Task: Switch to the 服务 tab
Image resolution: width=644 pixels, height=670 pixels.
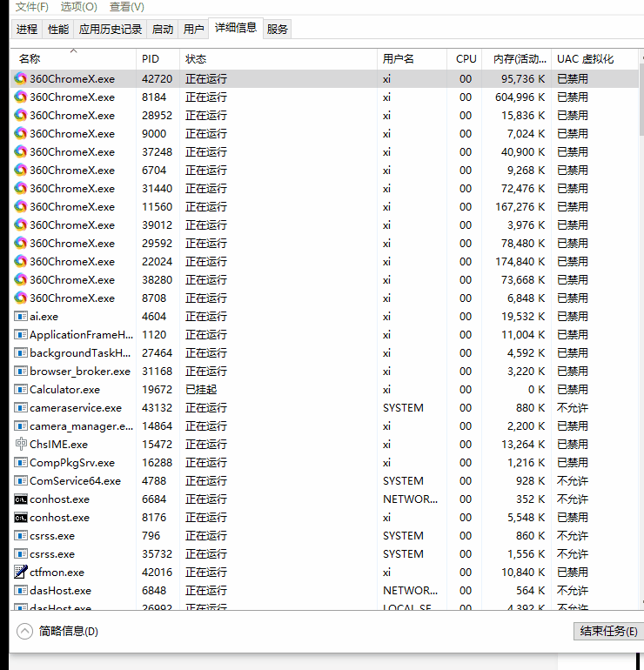Action: click(x=278, y=29)
